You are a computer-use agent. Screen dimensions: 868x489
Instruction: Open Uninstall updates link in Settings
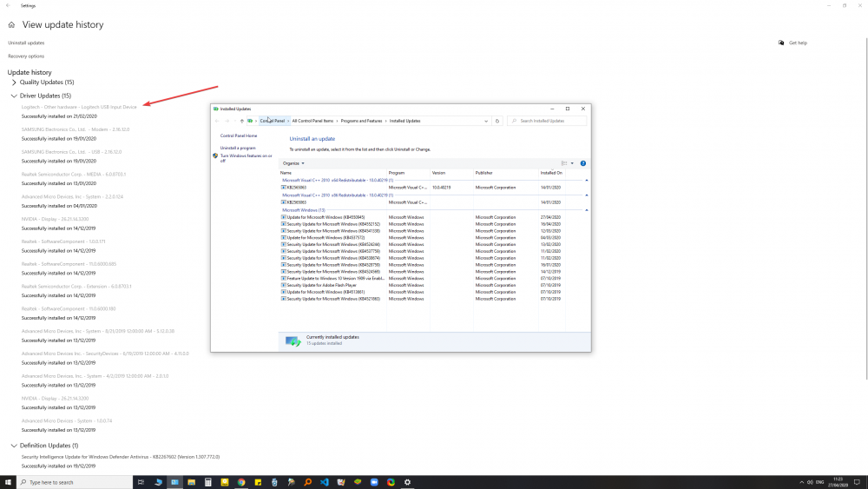pyautogui.click(x=26, y=43)
